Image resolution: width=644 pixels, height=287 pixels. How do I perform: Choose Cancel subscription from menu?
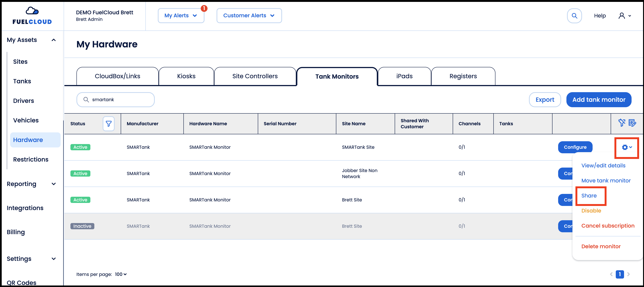[608, 226]
